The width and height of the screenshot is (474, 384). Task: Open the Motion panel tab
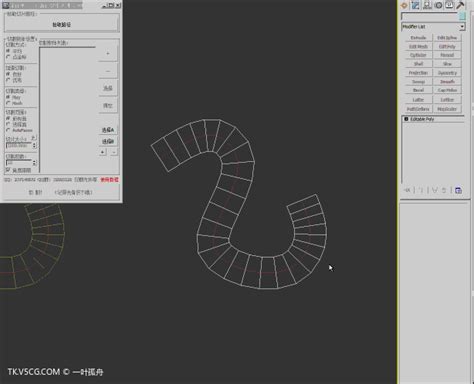(x=438, y=5)
